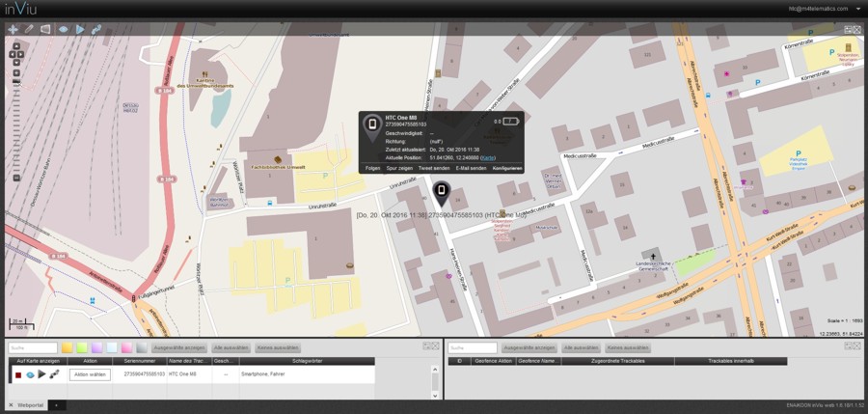Click the trackables Suche search field

pos(33,347)
